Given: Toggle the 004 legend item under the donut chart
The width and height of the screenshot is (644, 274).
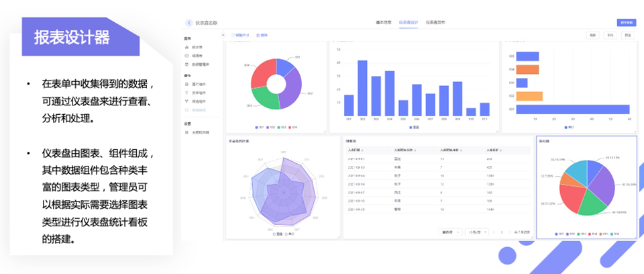Looking at the screenshot, I should [293, 128].
